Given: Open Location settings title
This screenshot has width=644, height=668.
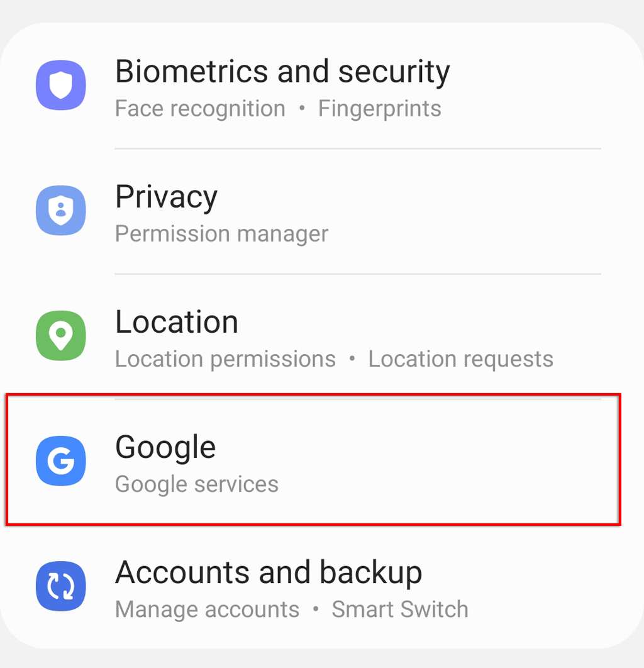Looking at the screenshot, I should click(x=177, y=322).
